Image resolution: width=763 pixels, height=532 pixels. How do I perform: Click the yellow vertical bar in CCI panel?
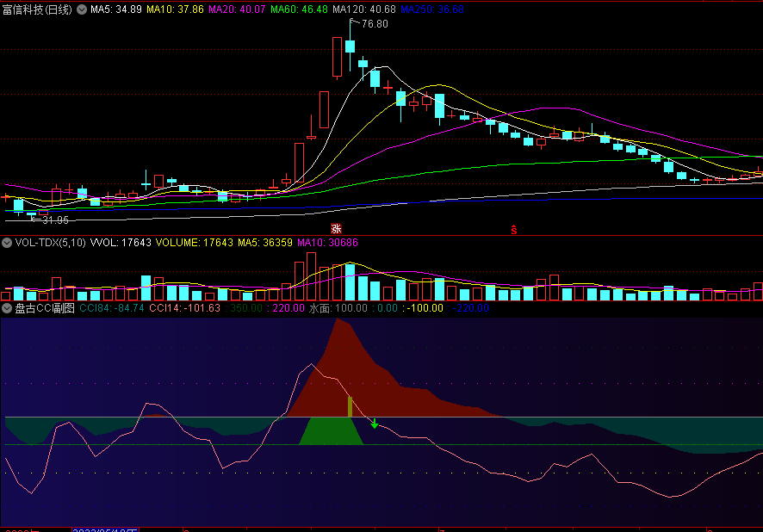(x=350, y=407)
